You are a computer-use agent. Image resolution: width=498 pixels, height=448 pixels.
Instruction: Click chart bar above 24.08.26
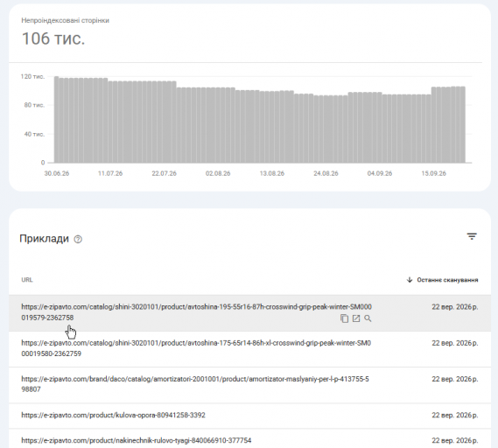coord(326,129)
